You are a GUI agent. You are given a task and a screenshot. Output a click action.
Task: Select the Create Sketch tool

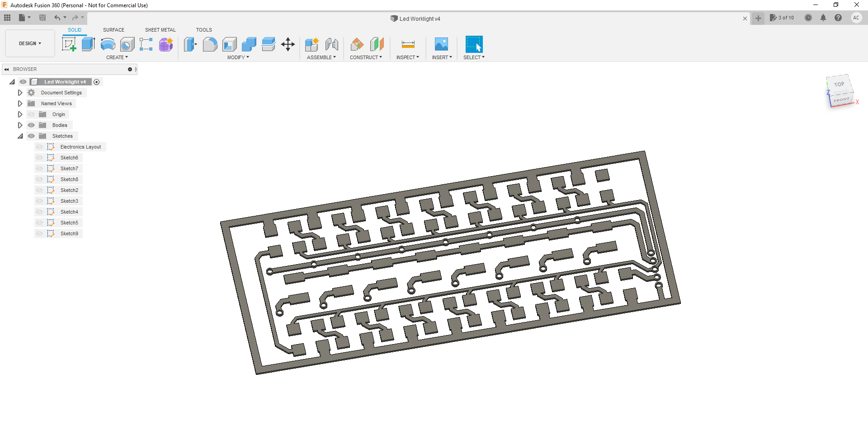click(x=69, y=44)
